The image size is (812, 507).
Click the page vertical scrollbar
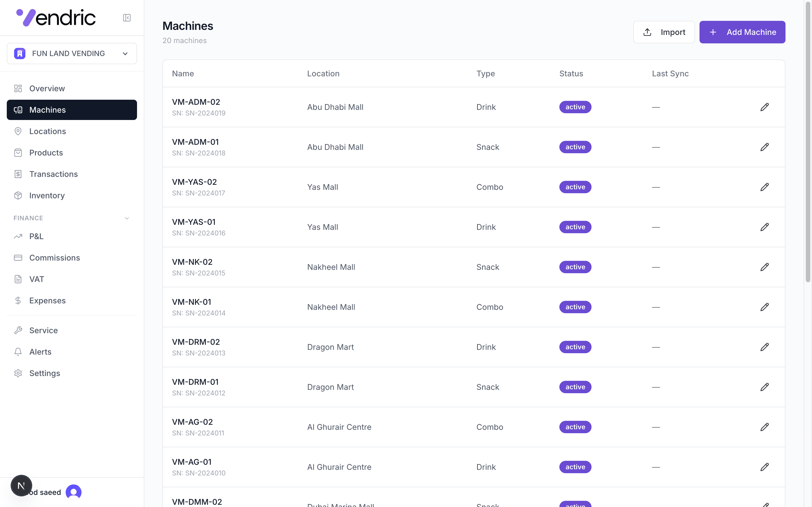(808, 141)
